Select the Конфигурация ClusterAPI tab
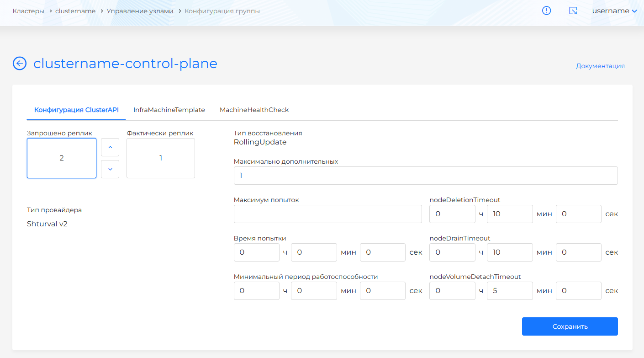Screen dimensions: 644x358 coord(76,110)
